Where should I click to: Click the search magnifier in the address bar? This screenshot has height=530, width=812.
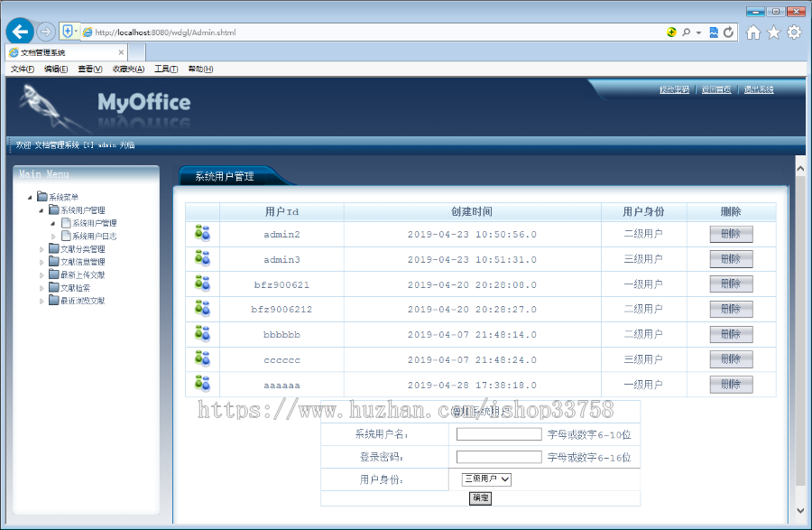687,31
